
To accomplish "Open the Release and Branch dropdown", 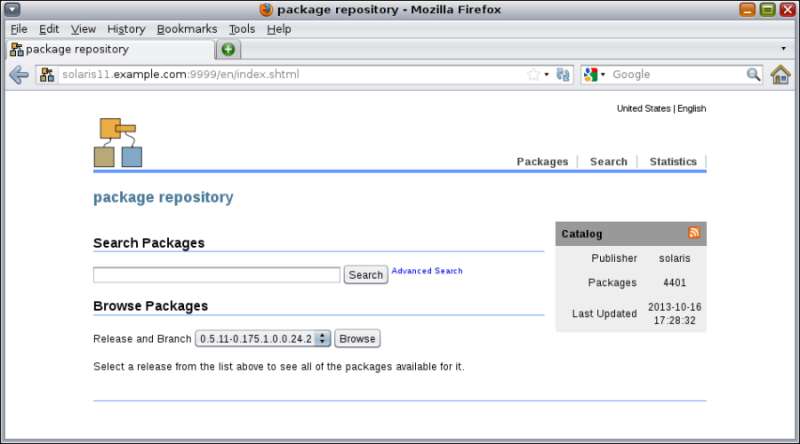I will [x=263, y=338].
